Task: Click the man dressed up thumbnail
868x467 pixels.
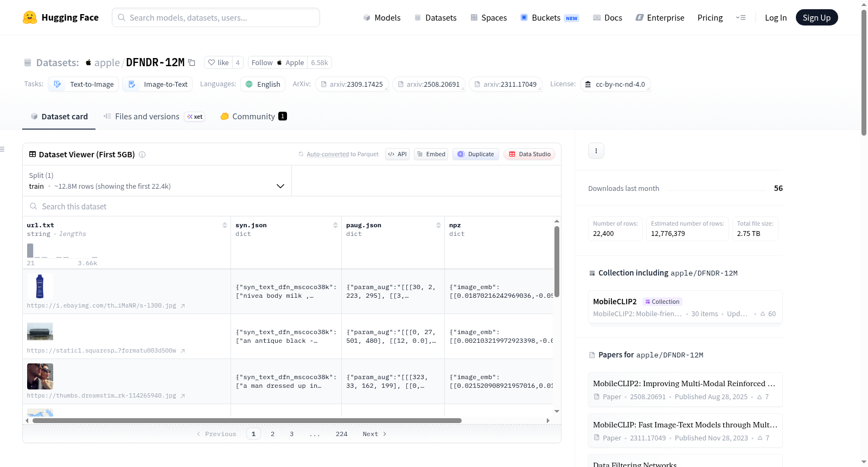Action: click(40, 376)
